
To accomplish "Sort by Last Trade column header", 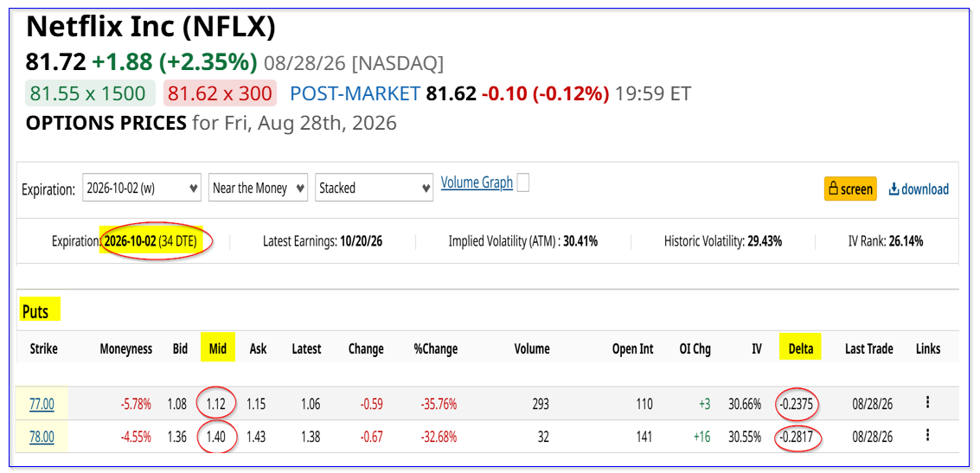I will (x=868, y=348).
